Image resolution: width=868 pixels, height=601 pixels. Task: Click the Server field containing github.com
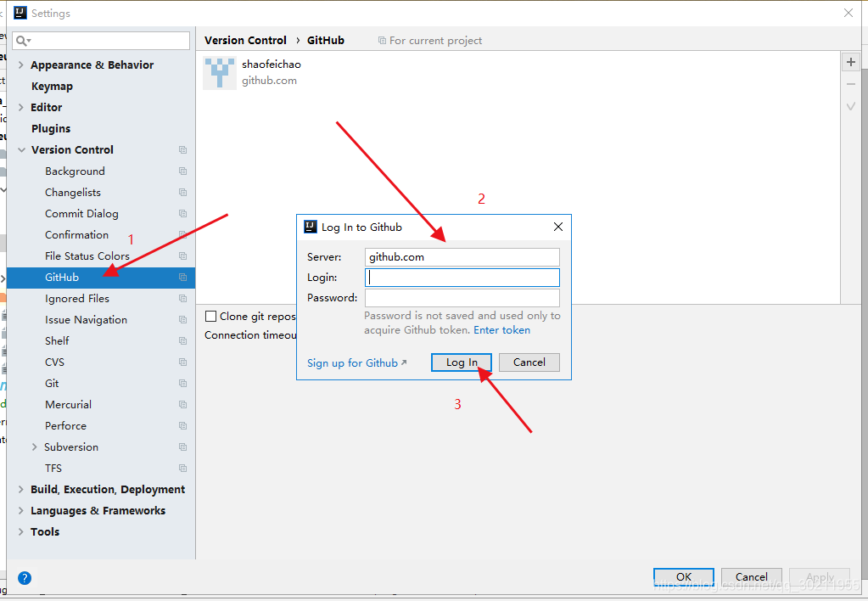(x=462, y=257)
